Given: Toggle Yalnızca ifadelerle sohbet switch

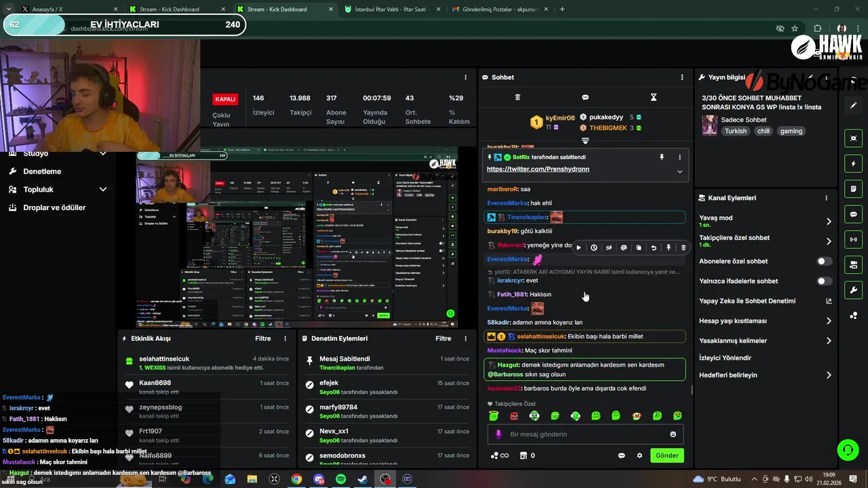Looking at the screenshot, I should click(825, 281).
